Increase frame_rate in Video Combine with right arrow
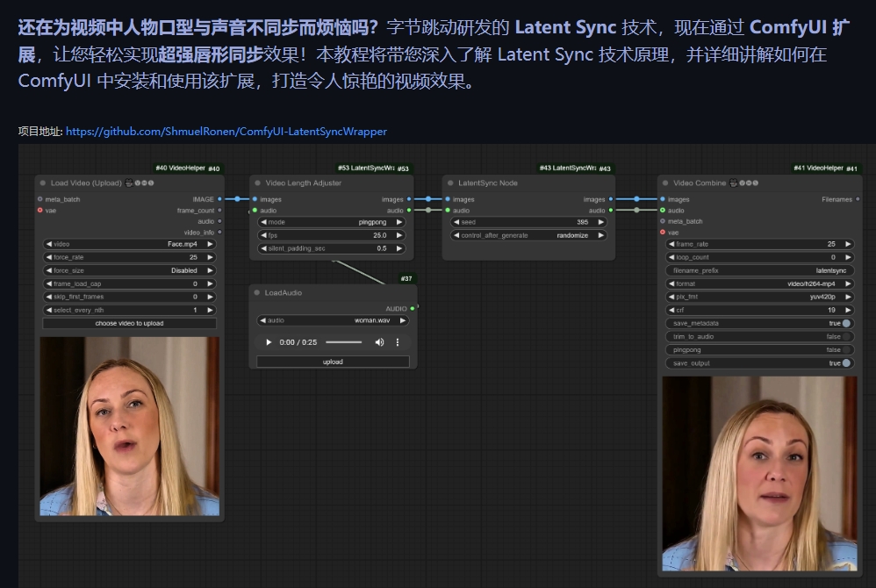The width and height of the screenshot is (876, 588). [x=848, y=244]
